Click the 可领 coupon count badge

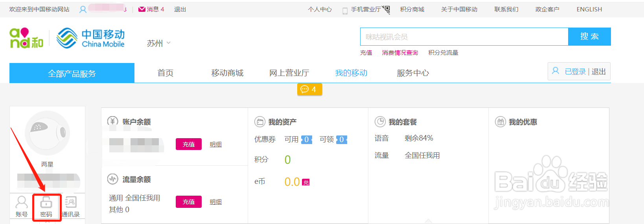(x=342, y=140)
